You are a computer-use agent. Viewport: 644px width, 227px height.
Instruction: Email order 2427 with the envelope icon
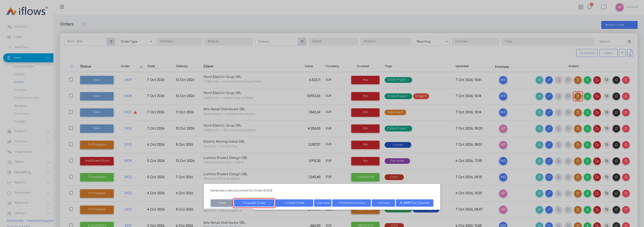[568, 112]
